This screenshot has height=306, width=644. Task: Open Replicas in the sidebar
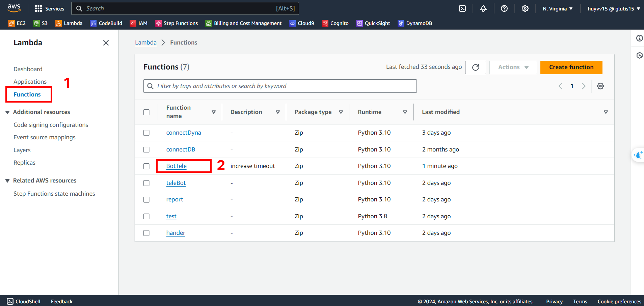click(24, 163)
